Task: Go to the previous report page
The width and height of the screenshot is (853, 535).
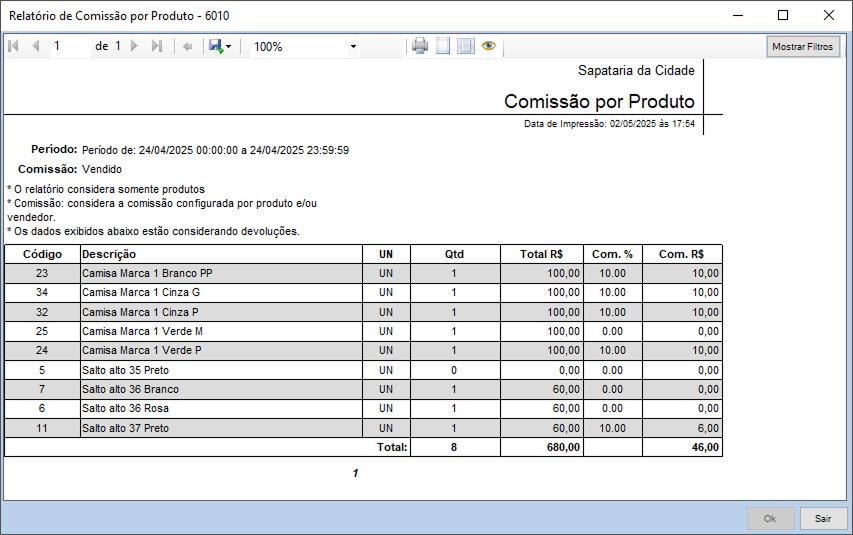Action: [36, 47]
